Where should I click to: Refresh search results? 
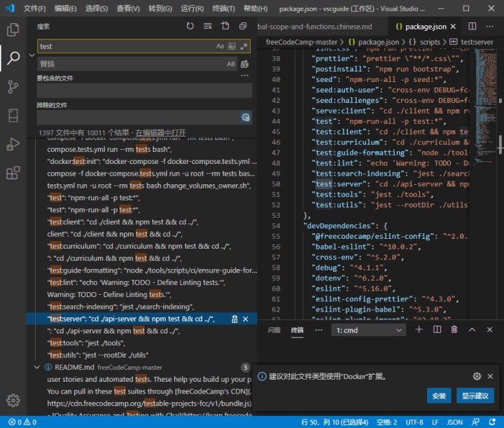tap(190, 26)
